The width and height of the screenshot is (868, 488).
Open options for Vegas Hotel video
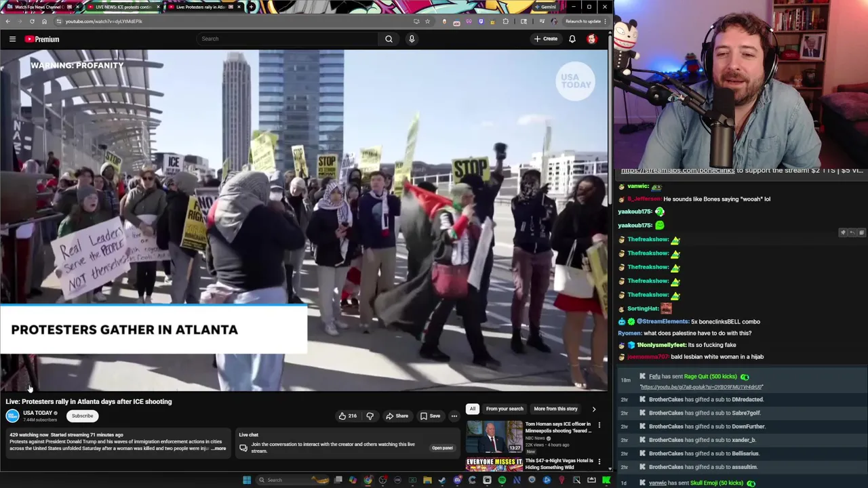(599, 462)
